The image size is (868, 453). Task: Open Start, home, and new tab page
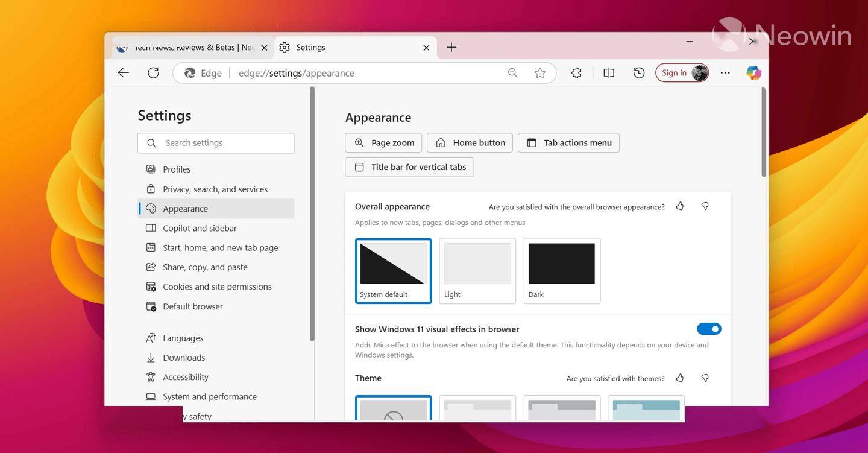pos(216,248)
